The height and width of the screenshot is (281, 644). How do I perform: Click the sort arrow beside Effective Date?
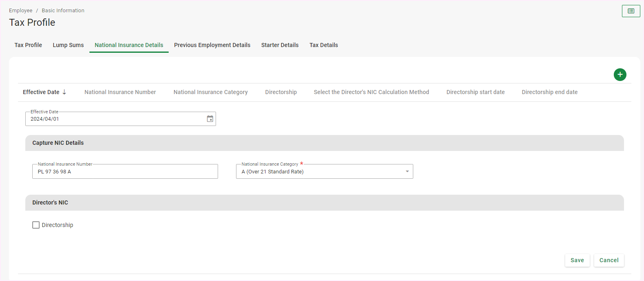[x=64, y=92]
